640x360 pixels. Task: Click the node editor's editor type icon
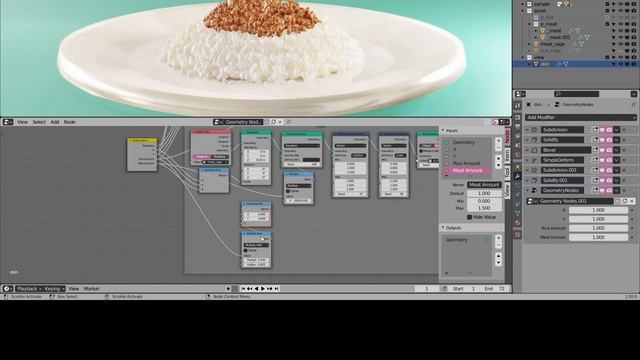point(8,122)
